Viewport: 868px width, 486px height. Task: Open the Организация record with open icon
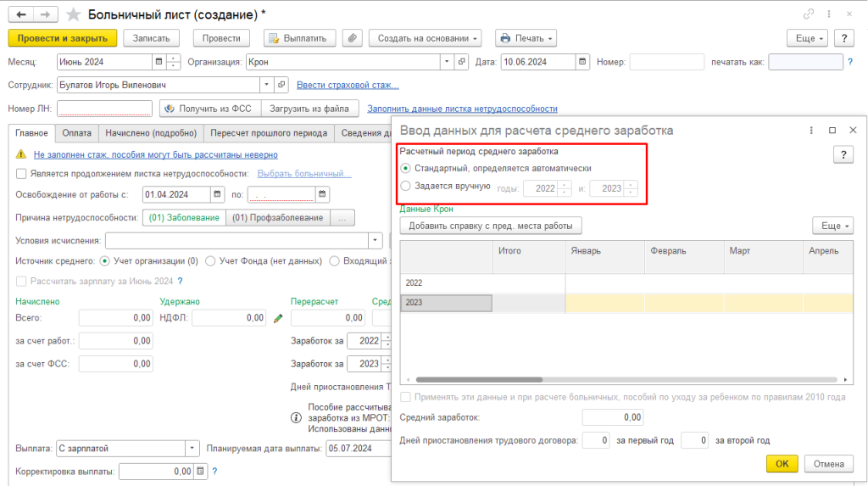[462, 62]
